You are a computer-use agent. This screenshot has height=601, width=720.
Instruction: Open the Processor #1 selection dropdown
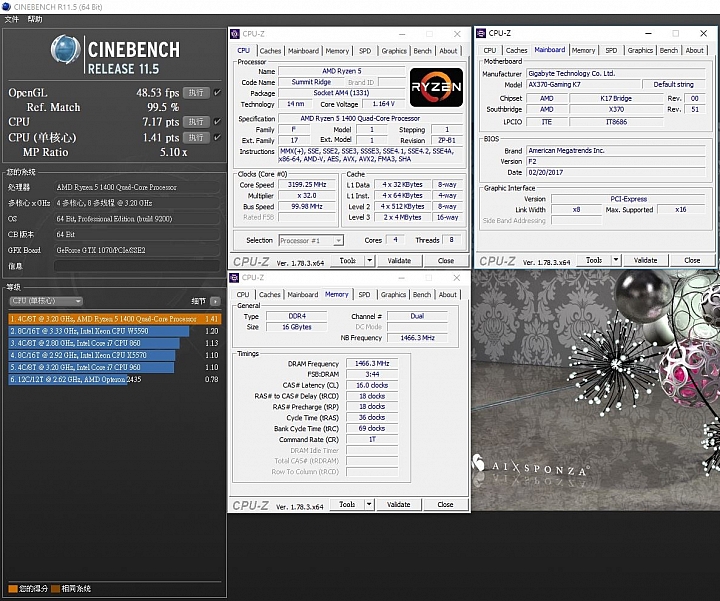(x=311, y=241)
